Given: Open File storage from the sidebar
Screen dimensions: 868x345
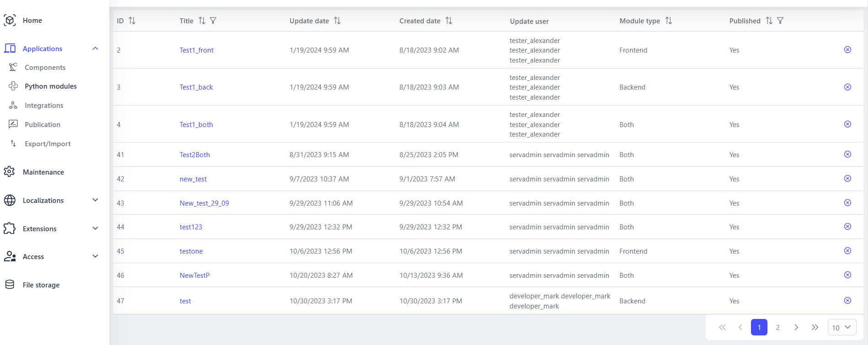Looking at the screenshot, I should click(41, 285).
